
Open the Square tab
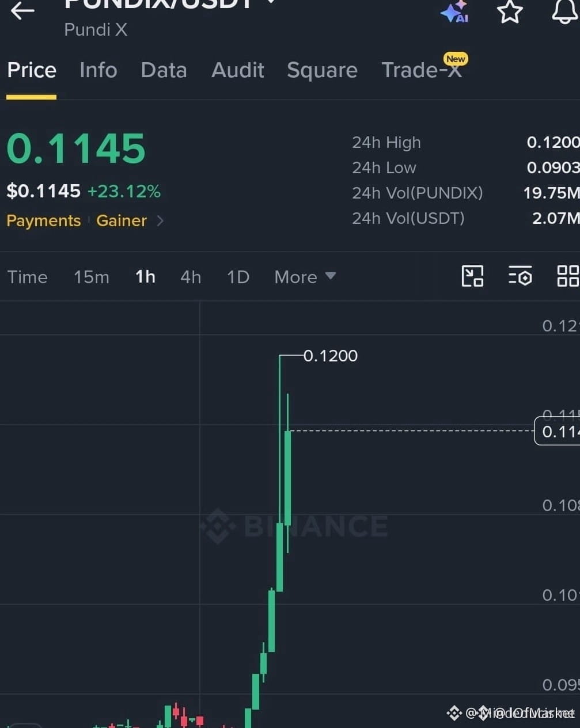coord(322,71)
